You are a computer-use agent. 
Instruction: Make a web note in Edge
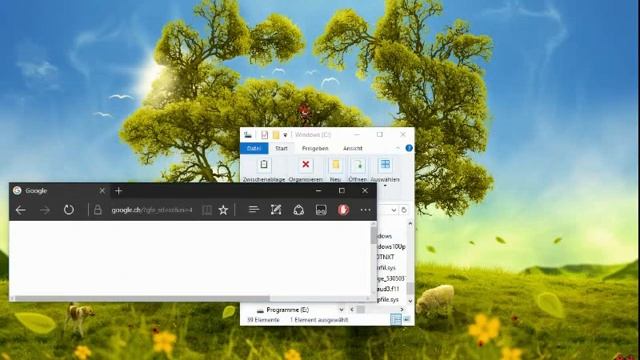coord(276,210)
